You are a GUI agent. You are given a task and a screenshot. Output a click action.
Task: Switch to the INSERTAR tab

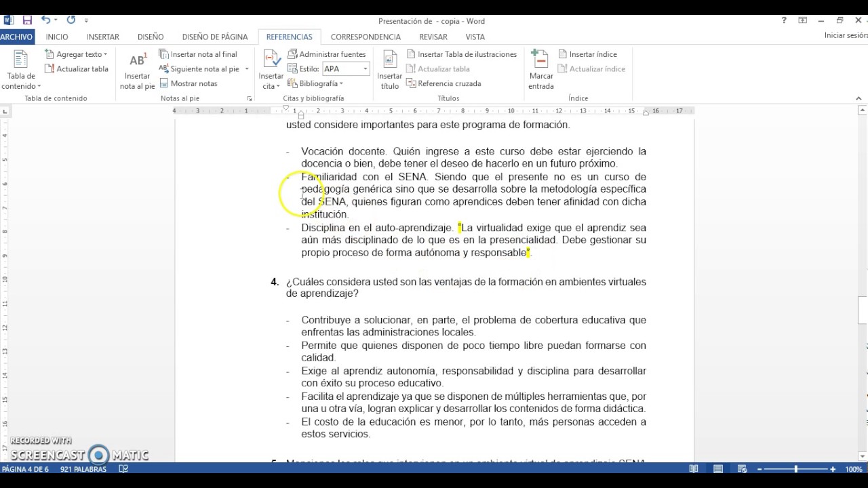pos(103,37)
